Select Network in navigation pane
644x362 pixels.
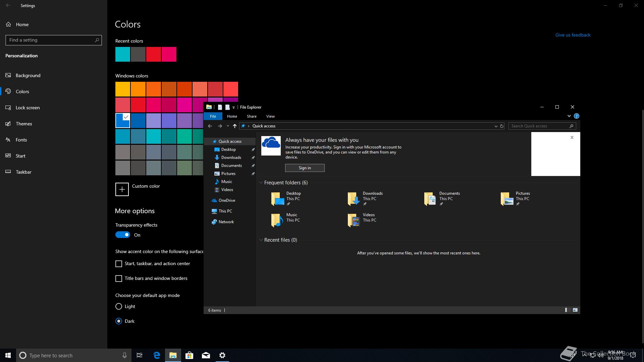point(223,222)
